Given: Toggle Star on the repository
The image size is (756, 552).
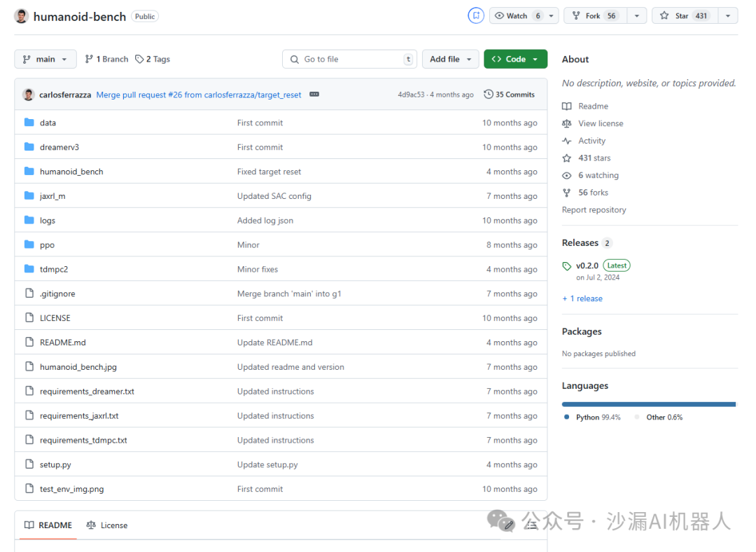Looking at the screenshot, I should (x=685, y=16).
